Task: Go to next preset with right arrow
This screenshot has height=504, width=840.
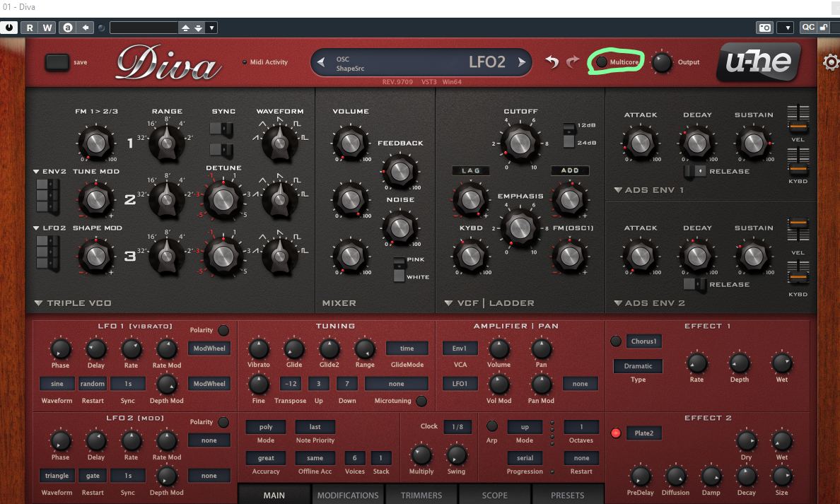Action: coord(521,62)
